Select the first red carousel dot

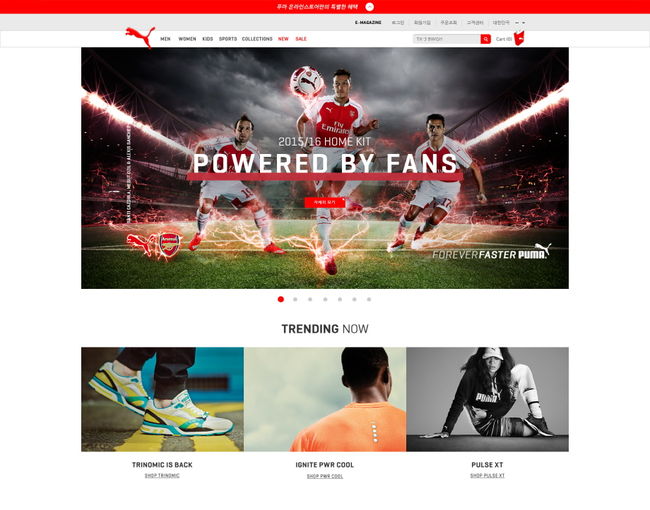pyautogui.click(x=281, y=299)
